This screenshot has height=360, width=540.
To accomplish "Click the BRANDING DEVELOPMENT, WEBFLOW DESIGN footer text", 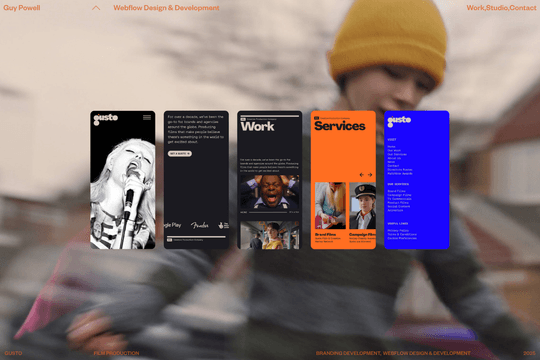I will [x=393, y=353].
